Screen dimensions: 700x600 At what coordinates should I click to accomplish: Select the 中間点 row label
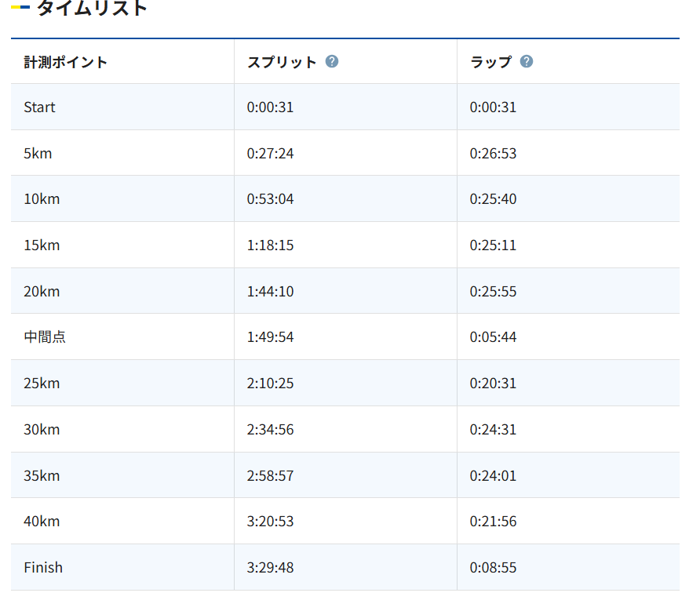tap(45, 337)
